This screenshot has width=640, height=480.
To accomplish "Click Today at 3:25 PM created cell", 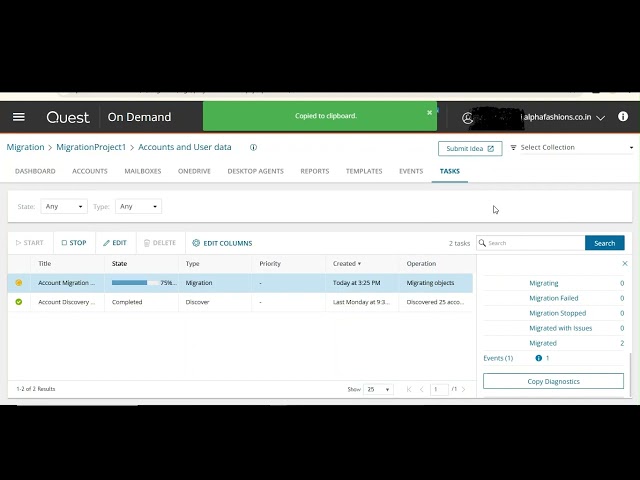I will point(356,283).
